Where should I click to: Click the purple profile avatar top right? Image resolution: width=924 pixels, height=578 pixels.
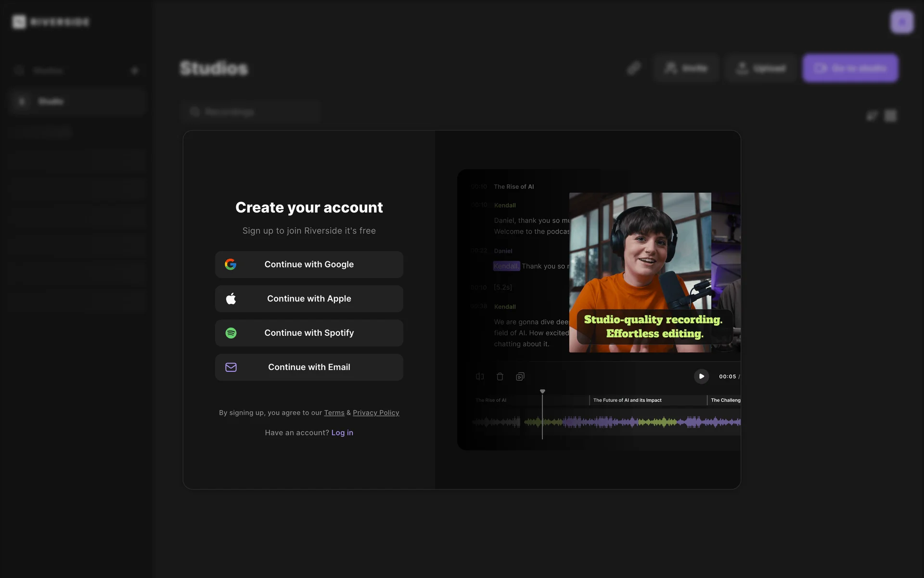tap(901, 22)
